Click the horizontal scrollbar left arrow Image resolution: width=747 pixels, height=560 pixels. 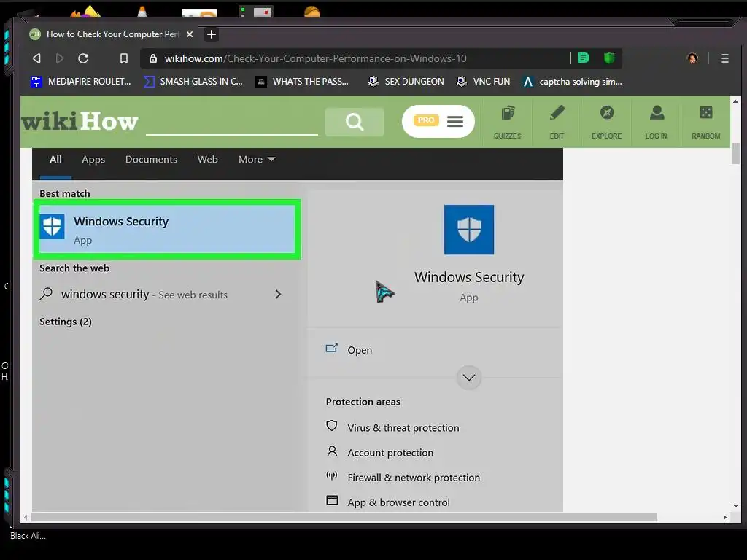pos(26,517)
